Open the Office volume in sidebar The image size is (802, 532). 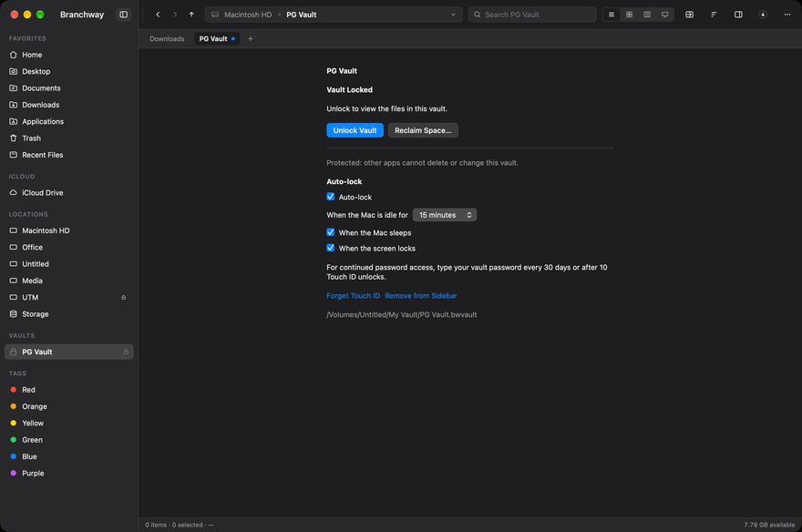point(69,248)
